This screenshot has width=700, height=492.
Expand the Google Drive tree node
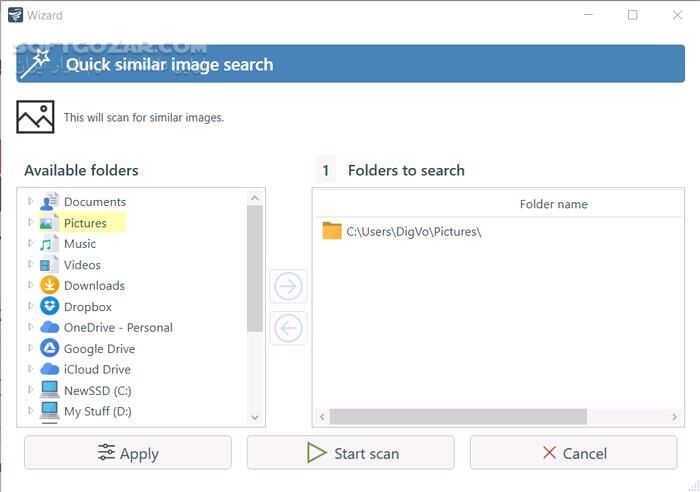(30, 347)
